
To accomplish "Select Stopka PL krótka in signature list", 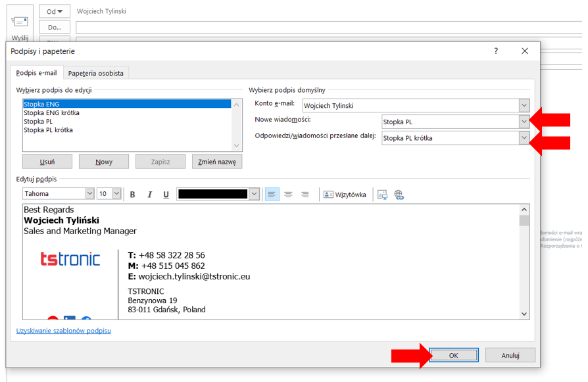I will point(48,130).
